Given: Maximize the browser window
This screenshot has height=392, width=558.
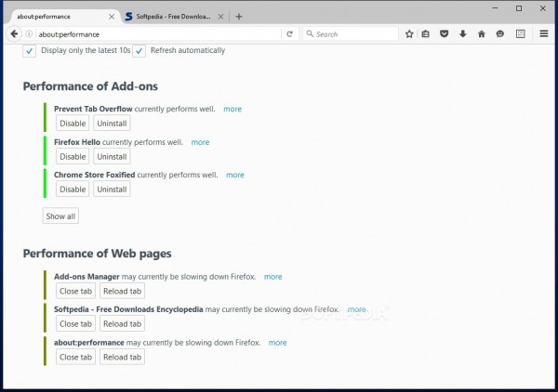Looking at the screenshot, I should click(x=519, y=8).
